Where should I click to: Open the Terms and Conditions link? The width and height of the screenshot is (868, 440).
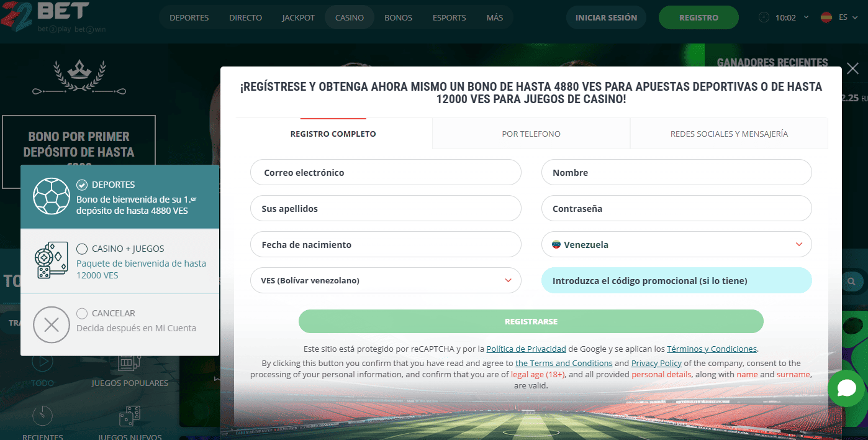coord(564,363)
